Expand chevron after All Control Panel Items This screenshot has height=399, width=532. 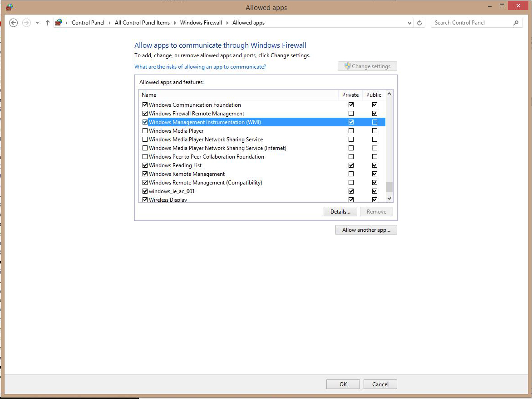click(175, 23)
